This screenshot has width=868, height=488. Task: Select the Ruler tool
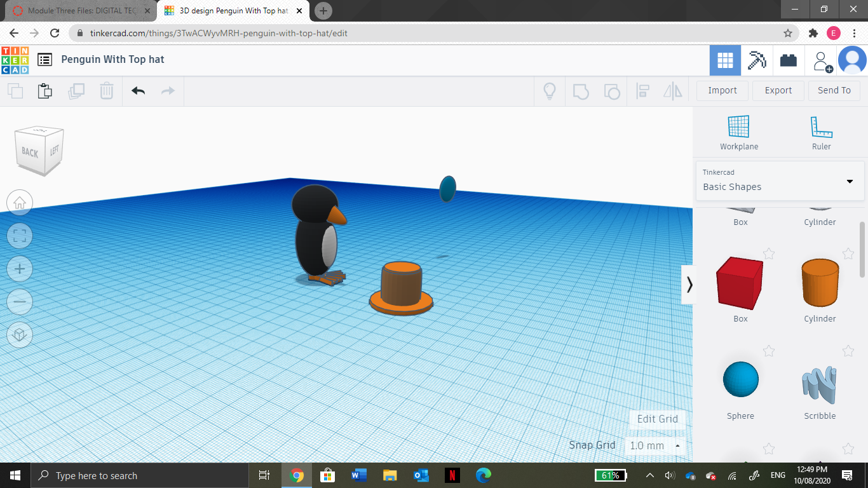tap(822, 133)
